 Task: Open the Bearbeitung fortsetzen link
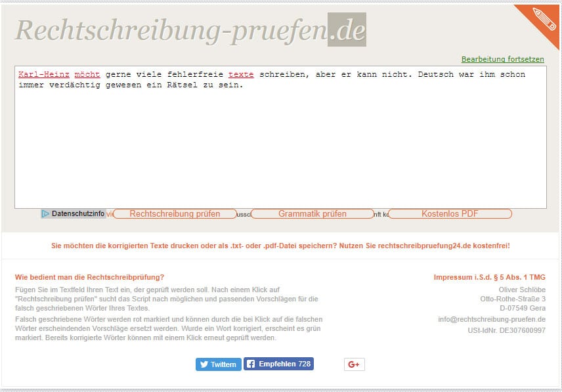(x=502, y=59)
